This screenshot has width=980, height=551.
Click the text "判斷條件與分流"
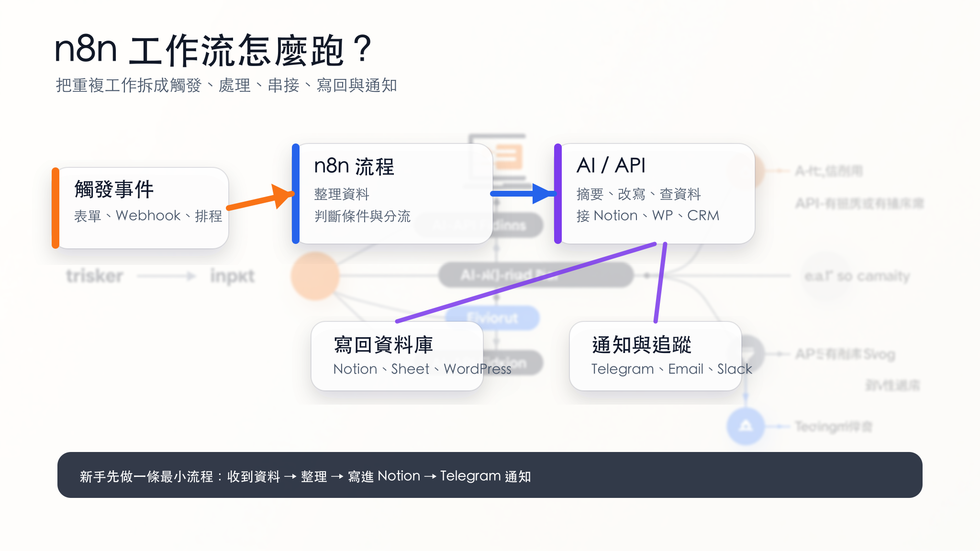point(362,216)
